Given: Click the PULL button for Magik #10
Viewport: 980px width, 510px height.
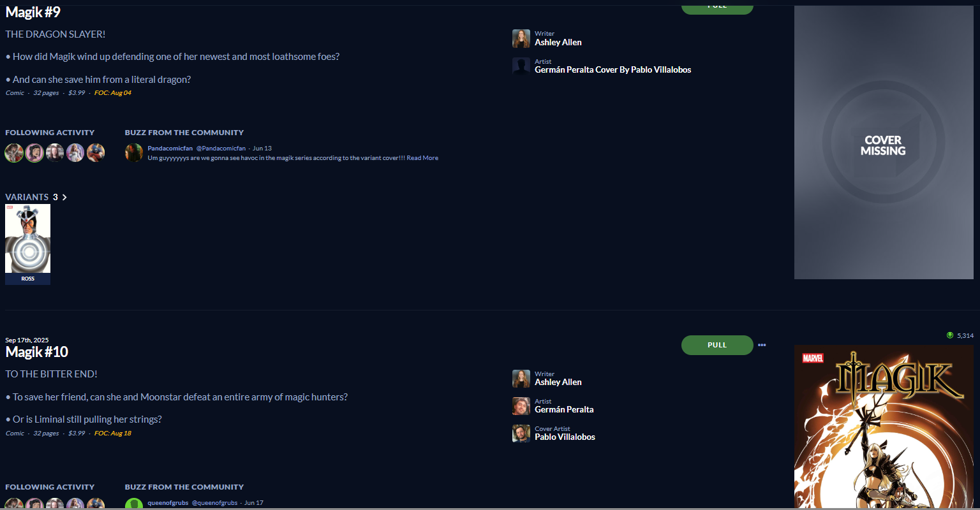Looking at the screenshot, I should point(717,345).
